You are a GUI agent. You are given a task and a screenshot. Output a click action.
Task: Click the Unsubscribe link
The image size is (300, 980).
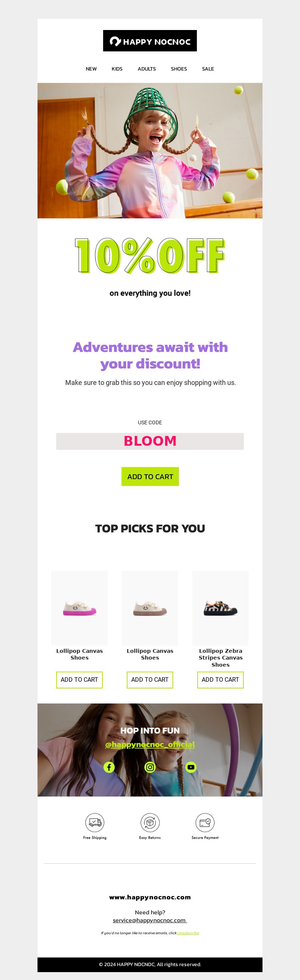pyautogui.click(x=188, y=933)
